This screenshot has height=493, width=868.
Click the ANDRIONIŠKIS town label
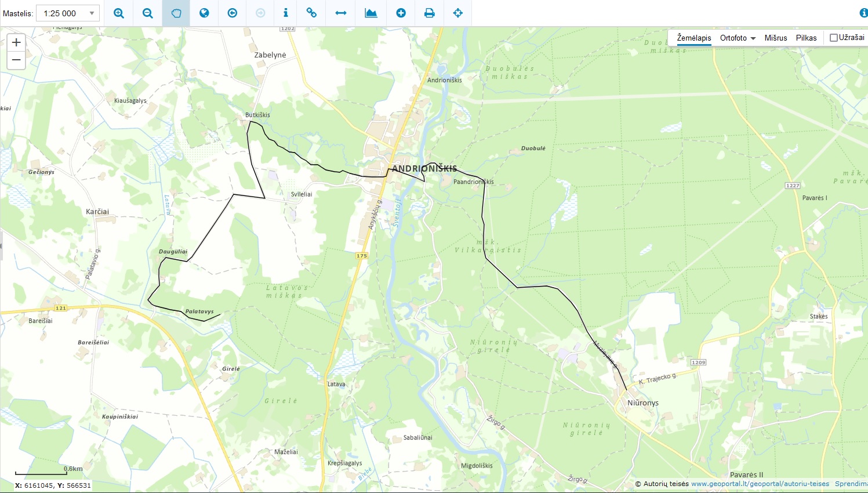pyautogui.click(x=424, y=169)
